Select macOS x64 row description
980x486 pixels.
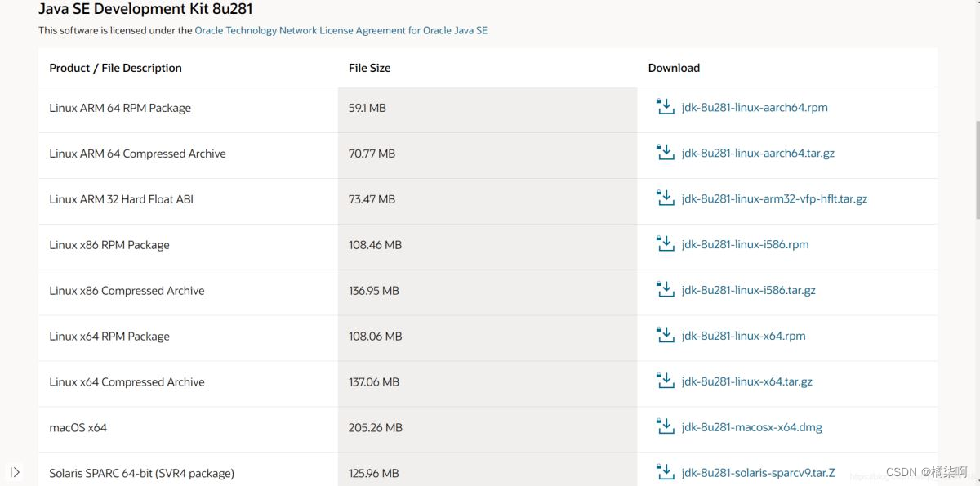point(78,428)
